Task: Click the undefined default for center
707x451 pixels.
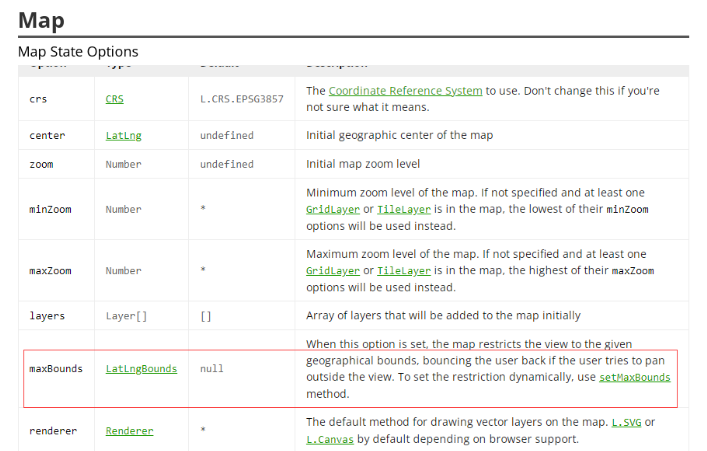Action: (x=227, y=135)
